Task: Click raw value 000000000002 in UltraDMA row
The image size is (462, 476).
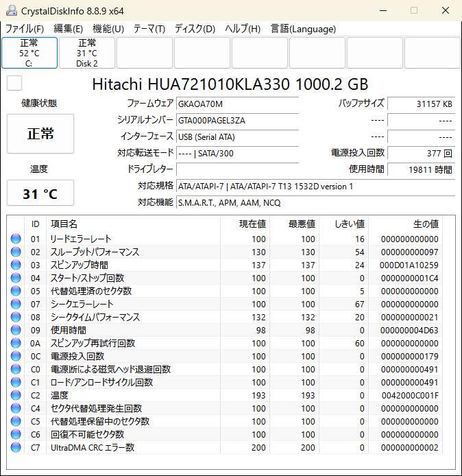Action: (409, 448)
